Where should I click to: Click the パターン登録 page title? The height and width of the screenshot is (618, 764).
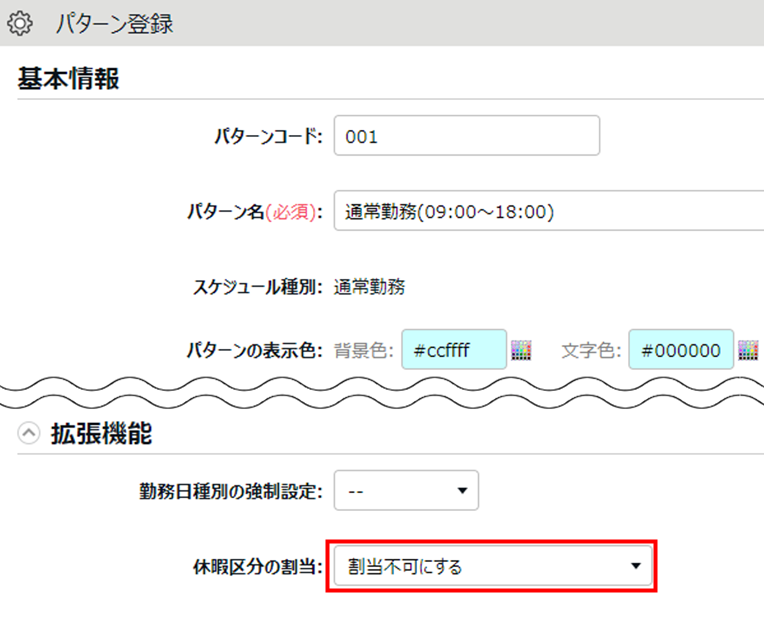point(114,23)
